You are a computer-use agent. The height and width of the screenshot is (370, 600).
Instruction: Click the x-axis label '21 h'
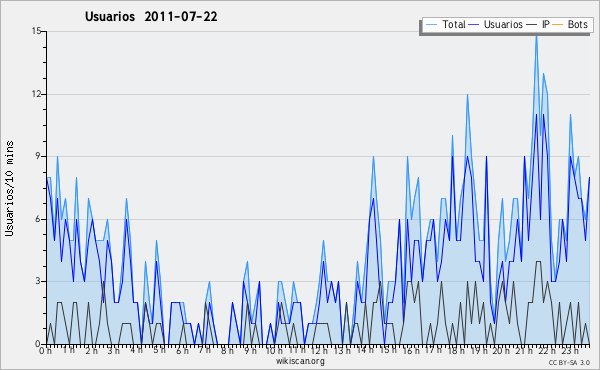pos(524,351)
